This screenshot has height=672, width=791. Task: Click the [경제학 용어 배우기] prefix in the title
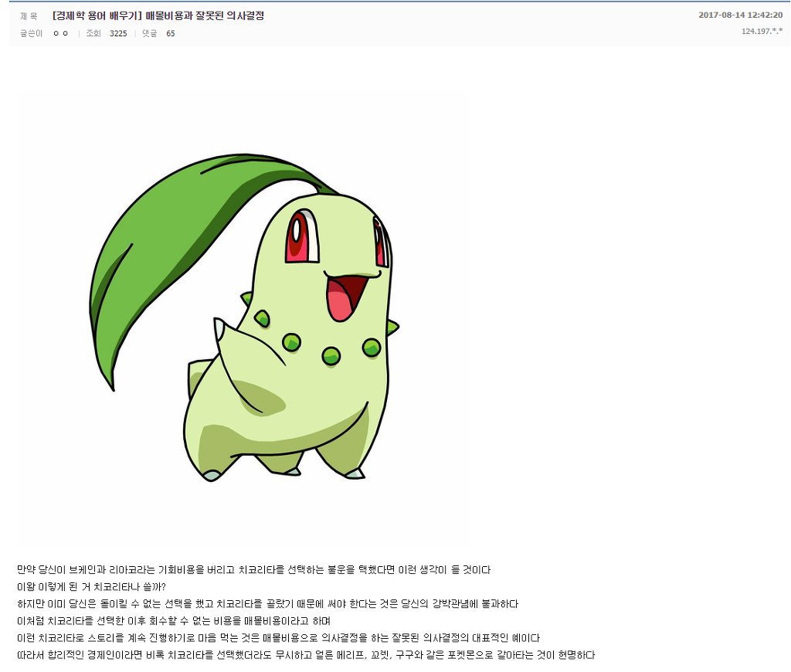click(x=97, y=15)
